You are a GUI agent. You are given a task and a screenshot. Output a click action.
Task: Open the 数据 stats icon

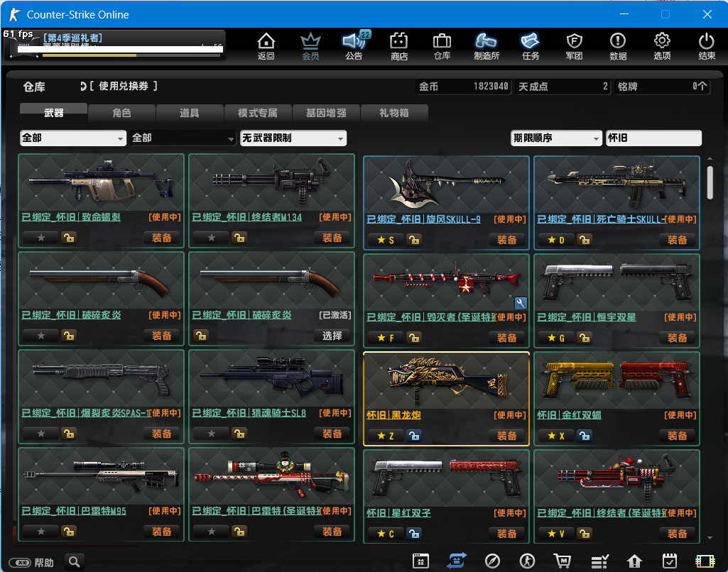[x=618, y=46]
